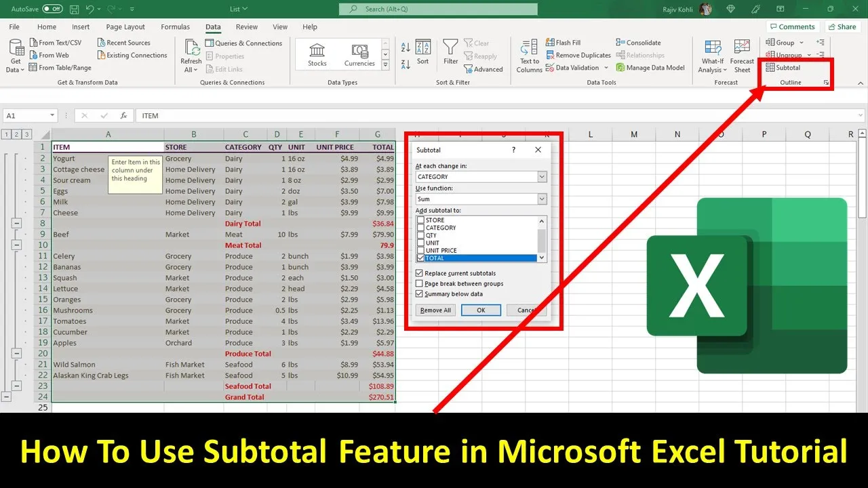
Task: Expand the What-If Analysis dropdown
Action: 724,70
